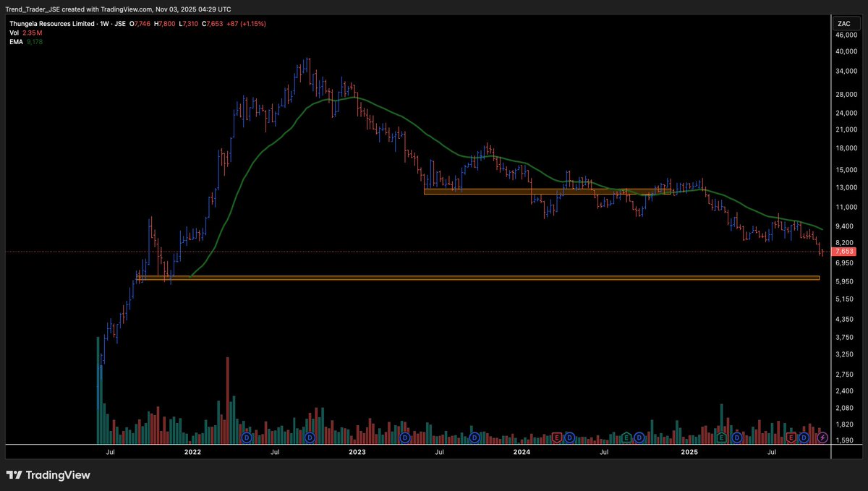
Task: Click the 46,000 price axis label
Action: pos(846,35)
